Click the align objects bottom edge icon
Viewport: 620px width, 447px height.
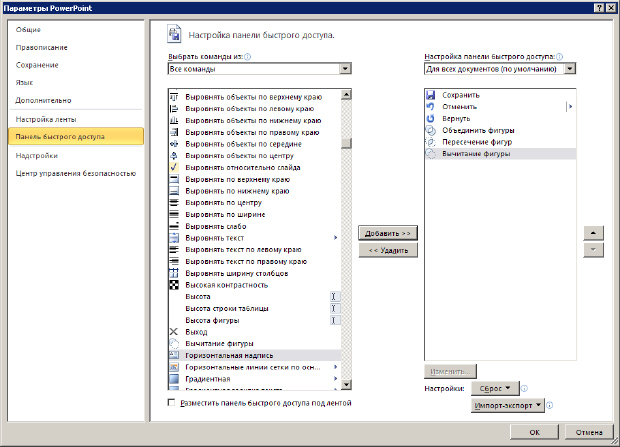point(174,121)
